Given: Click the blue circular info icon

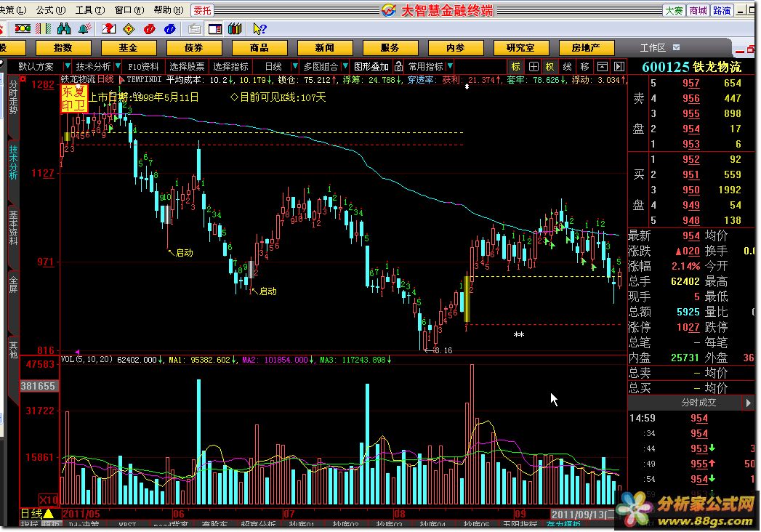Looking at the screenshot, I should pyautogui.click(x=170, y=29).
